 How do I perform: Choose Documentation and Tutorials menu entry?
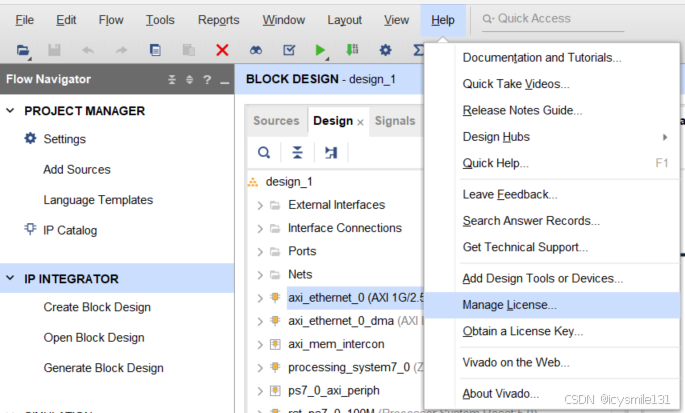coord(552,58)
